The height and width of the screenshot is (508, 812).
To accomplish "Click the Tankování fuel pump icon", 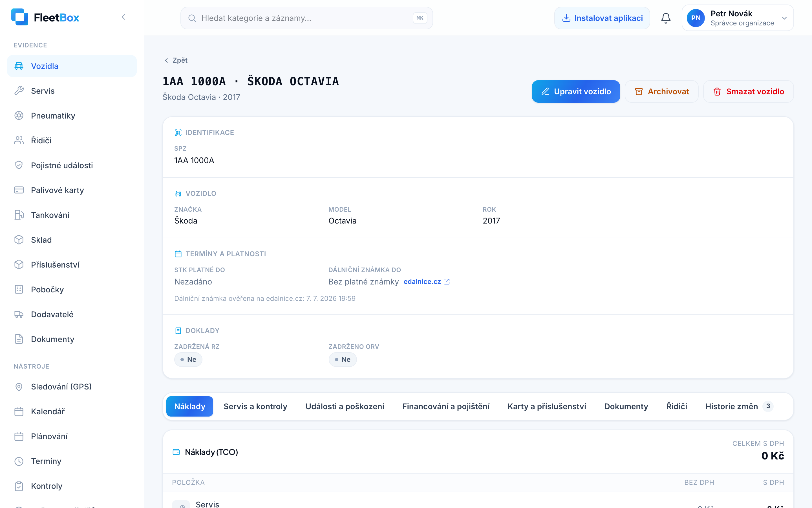I will click(x=19, y=215).
